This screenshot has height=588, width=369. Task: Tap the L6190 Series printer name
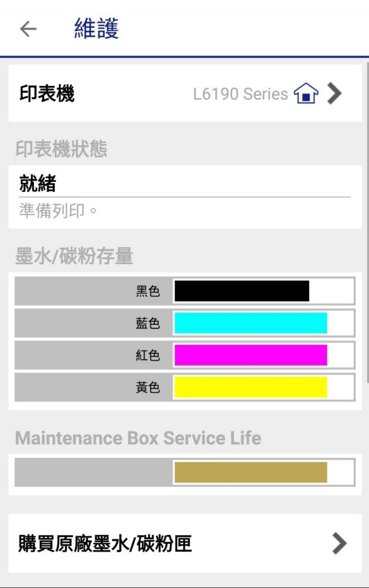tap(240, 93)
